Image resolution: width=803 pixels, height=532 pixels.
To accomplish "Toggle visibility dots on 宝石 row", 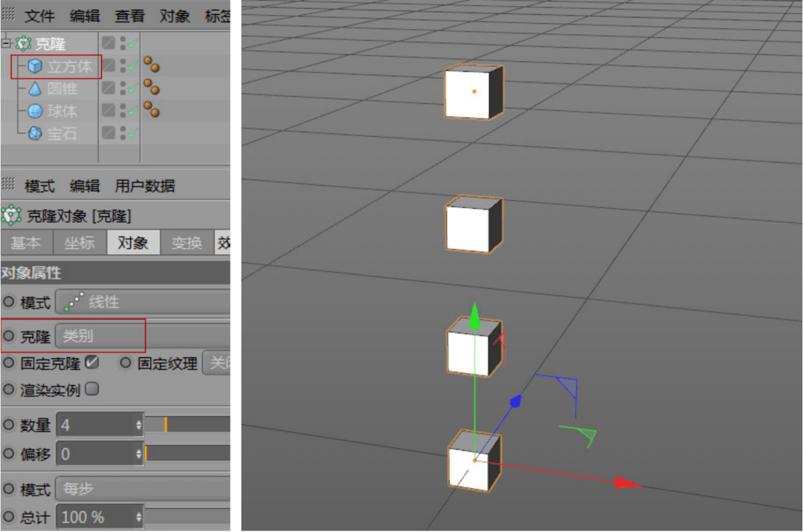I will (x=123, y=134).
